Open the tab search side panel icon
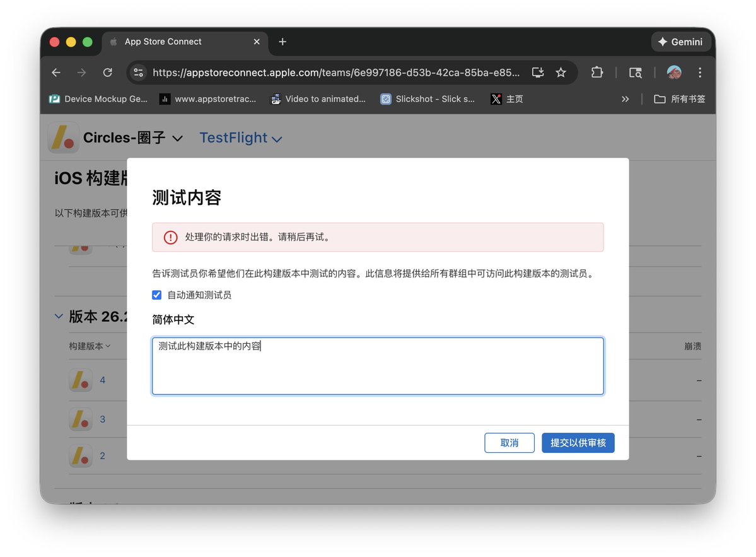Screen dimensions: 756x557 [636, 73]
